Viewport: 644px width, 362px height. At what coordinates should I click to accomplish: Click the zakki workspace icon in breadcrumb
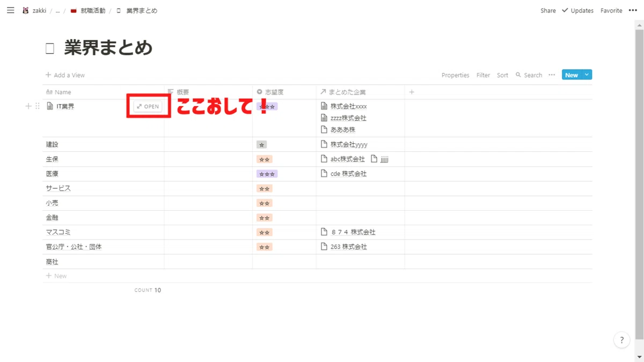25,10
